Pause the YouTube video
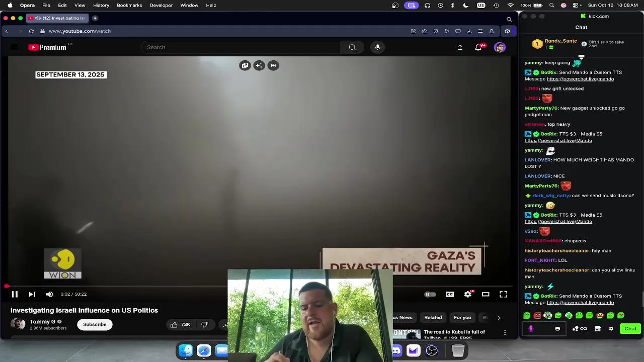Image resolution: width=644 pixels, height=362 pixels. pyautogui.click(x=15, y=294)
